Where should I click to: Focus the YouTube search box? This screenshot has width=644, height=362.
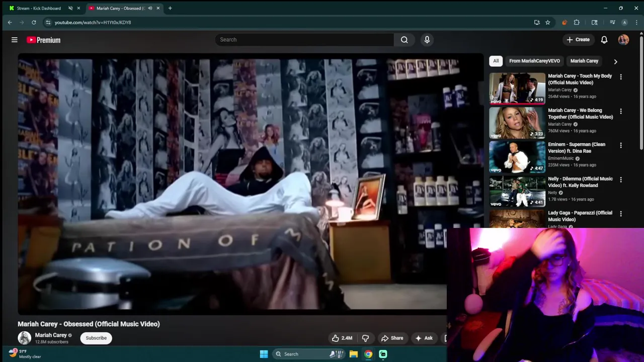pyautogui.click(x=304, y=40)
